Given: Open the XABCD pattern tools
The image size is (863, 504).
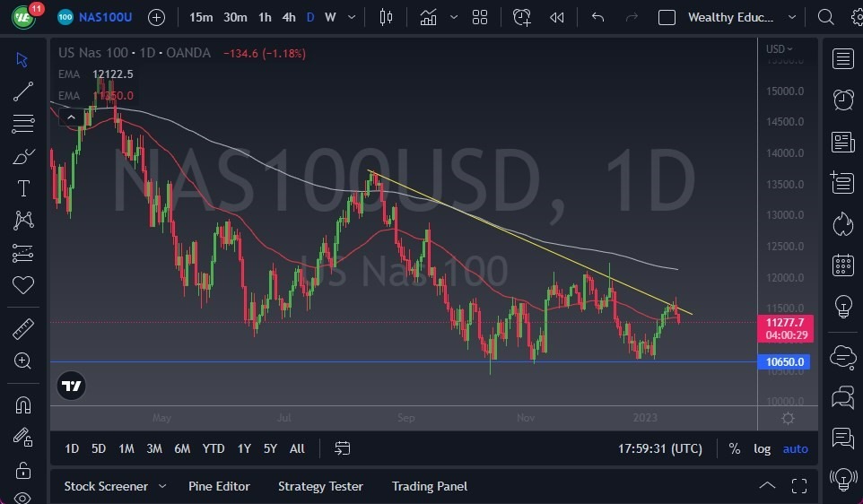Looking at the screenshot, I should (23, 221).
